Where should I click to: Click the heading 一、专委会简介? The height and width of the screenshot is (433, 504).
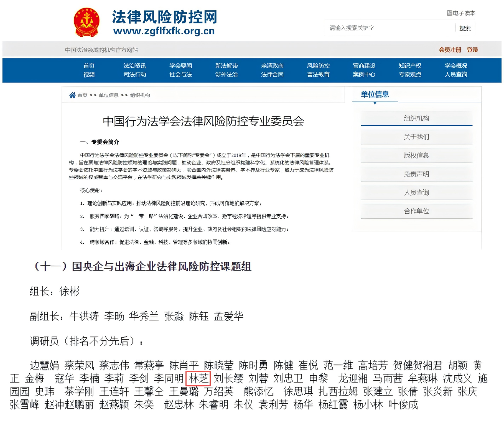coord(100,142)
